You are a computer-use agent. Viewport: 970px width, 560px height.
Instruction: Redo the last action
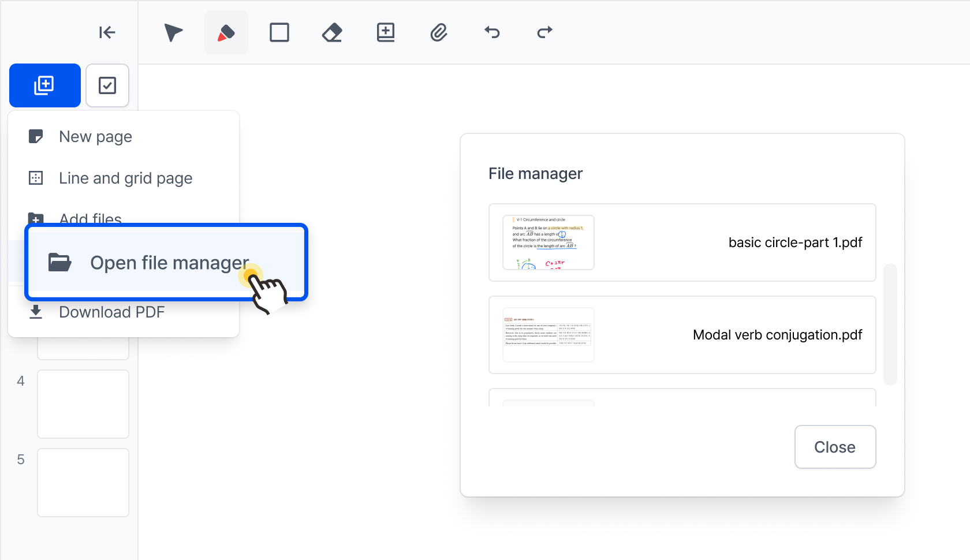[x=544, y=32]
